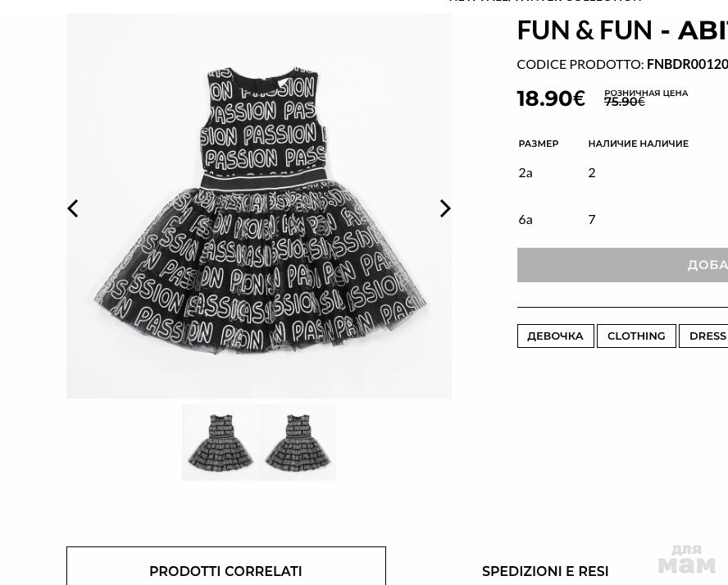Click the crossed-out 75.90€ retail price
The height and width of the screenshot is (585, 728).
[625, 102]
